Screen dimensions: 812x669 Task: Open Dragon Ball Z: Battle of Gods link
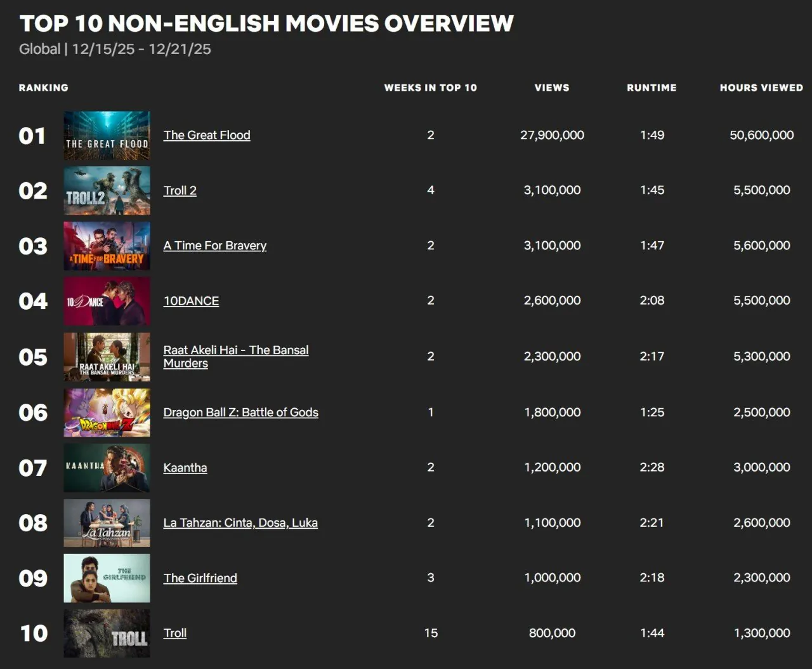pyautogui.click(x=240, y=413)
